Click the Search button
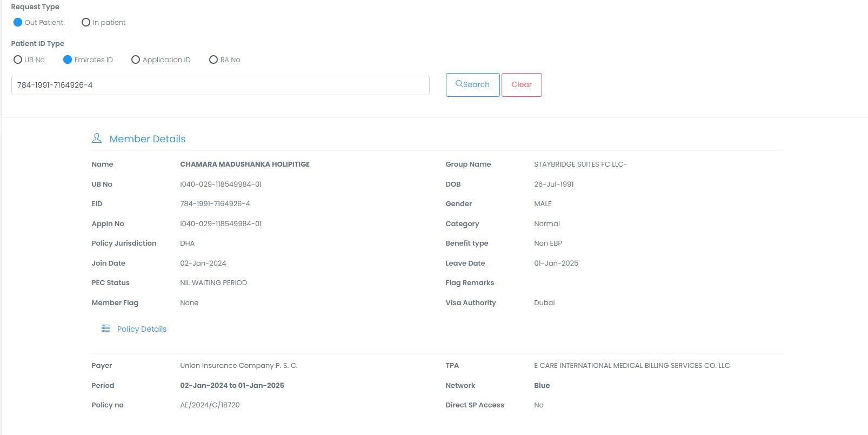 coord(473,85)
